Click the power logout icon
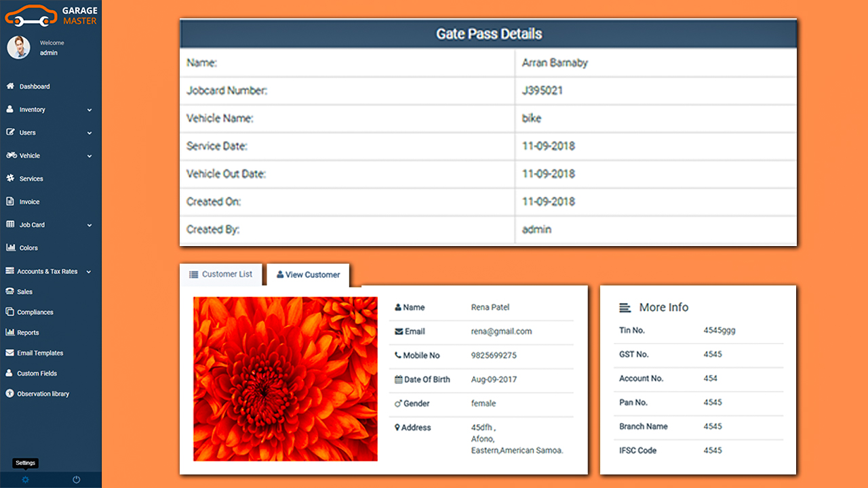 [76, 480]
